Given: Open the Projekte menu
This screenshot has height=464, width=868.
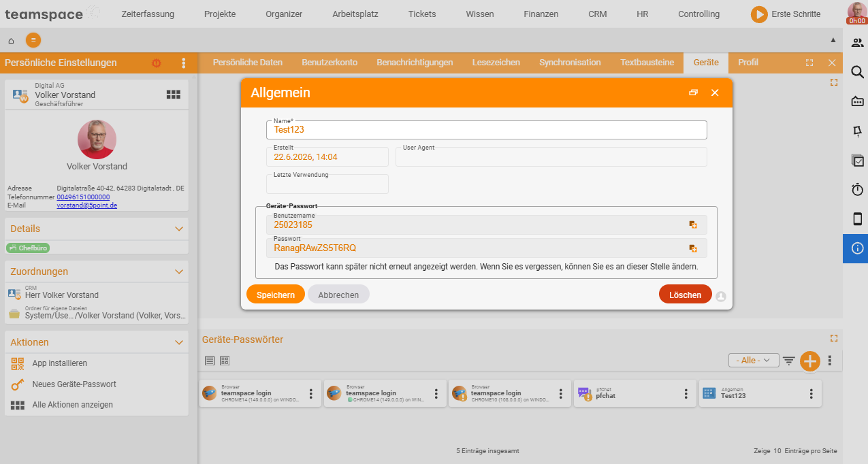Looking at the screenshot, I should pyautogui.click(x=220, y=14).
